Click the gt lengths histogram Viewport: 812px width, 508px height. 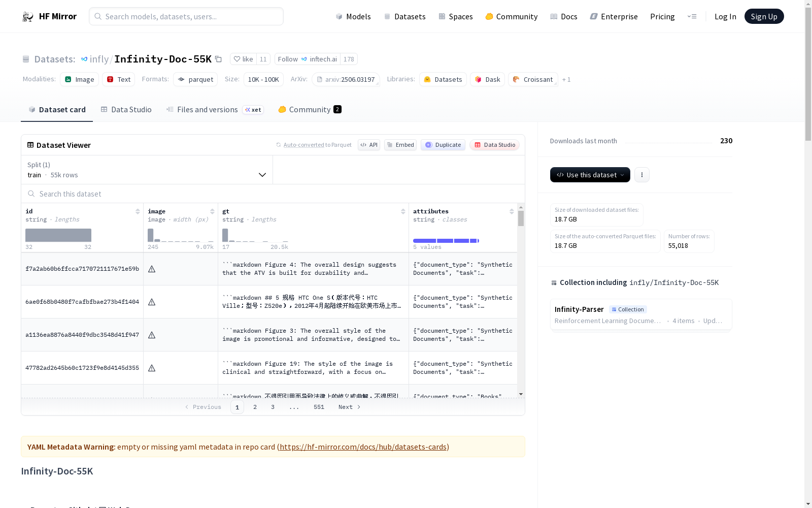(255, 235)
